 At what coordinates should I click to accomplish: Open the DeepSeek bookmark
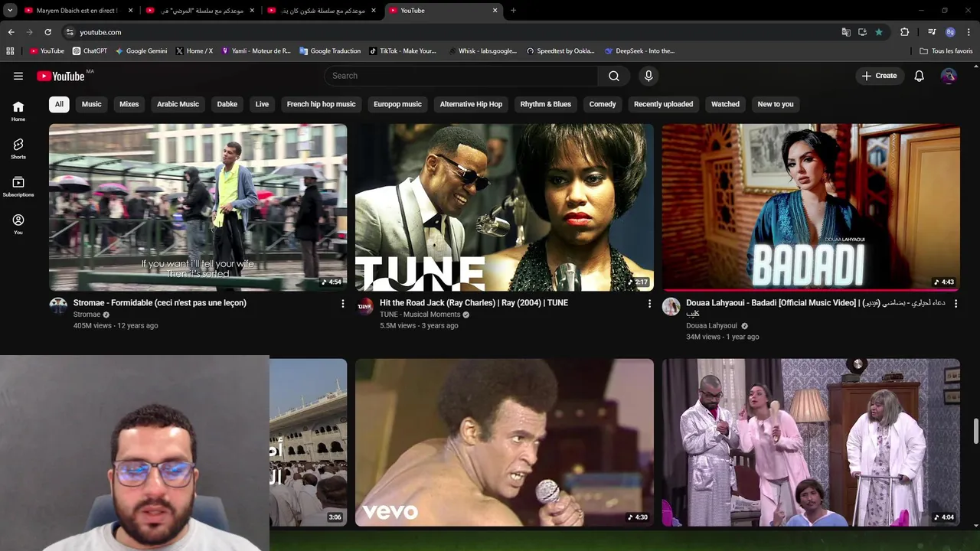click(x=640, y=51)
